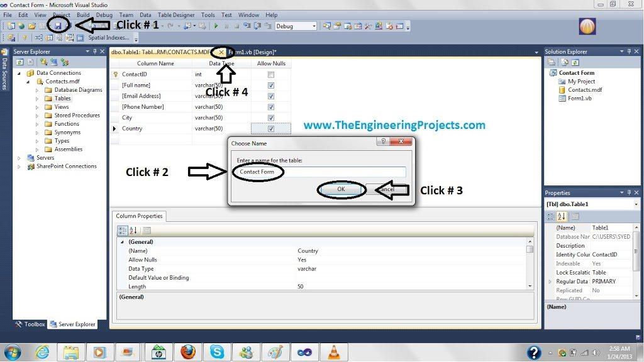Select the Contacts.mdf database item

coord(62,80)
